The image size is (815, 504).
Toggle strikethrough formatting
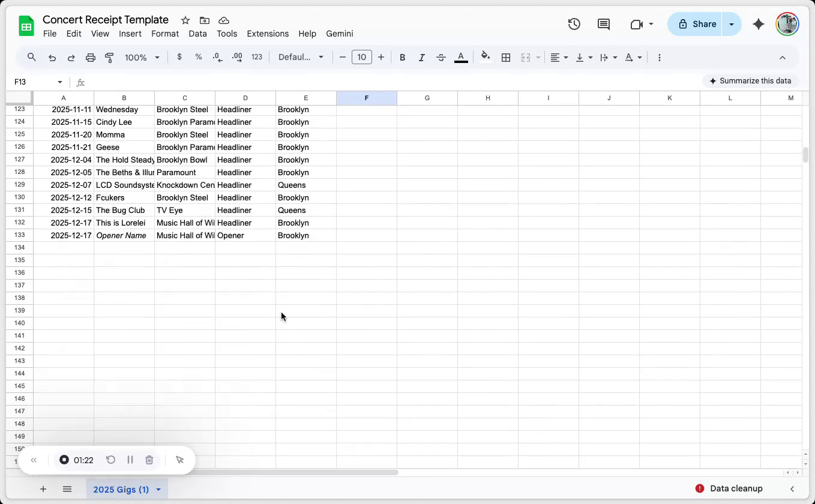point(441,58)
